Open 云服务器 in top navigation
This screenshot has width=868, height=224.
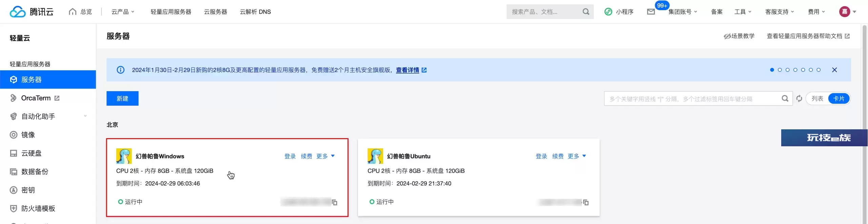(x=215, y=12)
